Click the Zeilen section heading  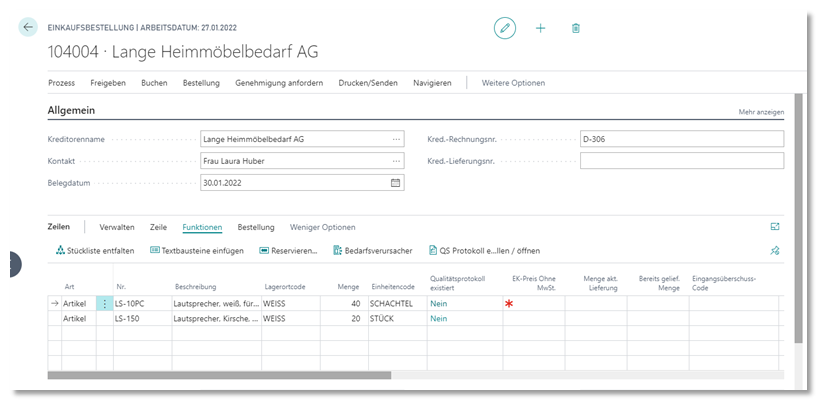pos(59,227)
